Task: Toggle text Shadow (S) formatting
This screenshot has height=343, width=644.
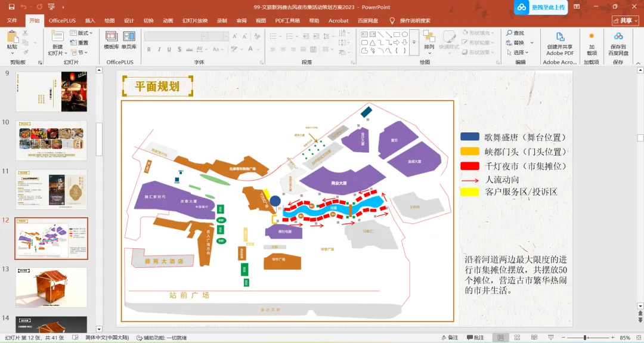Action: (179, 50)
